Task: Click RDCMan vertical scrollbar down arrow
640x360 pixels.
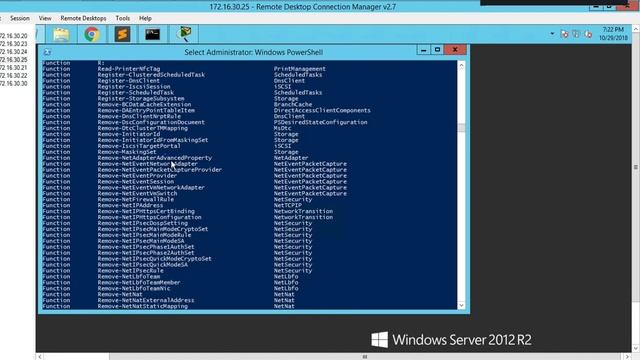Action: point(636,349)
